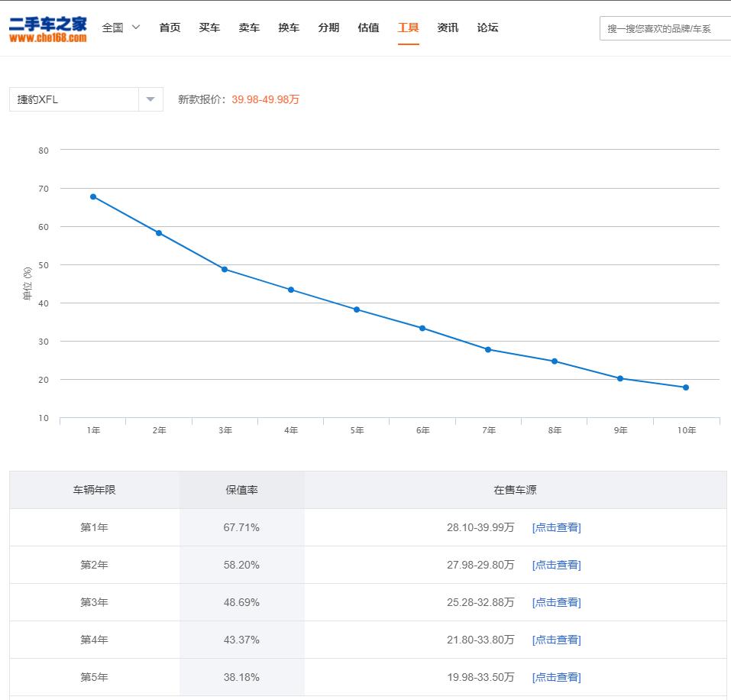Switch to the 工具 tab
This screenshot has height=700, width=731.
(x=408, y=27)
